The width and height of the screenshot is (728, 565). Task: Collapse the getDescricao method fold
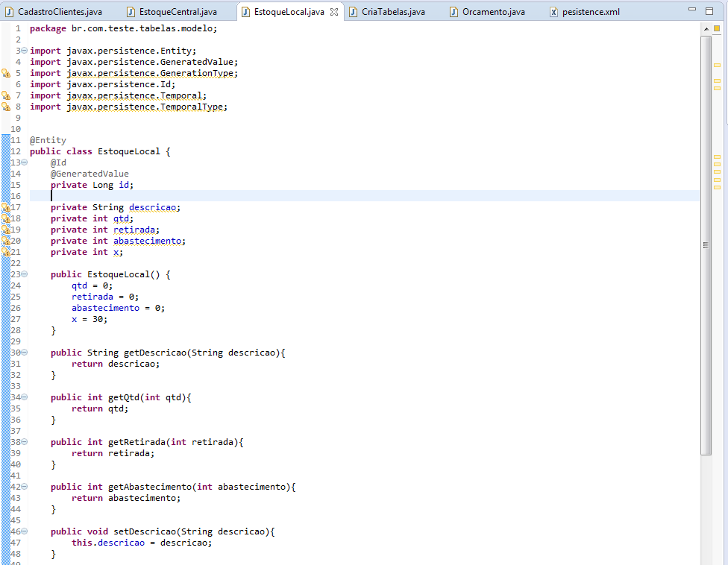(x=24, y=353)
